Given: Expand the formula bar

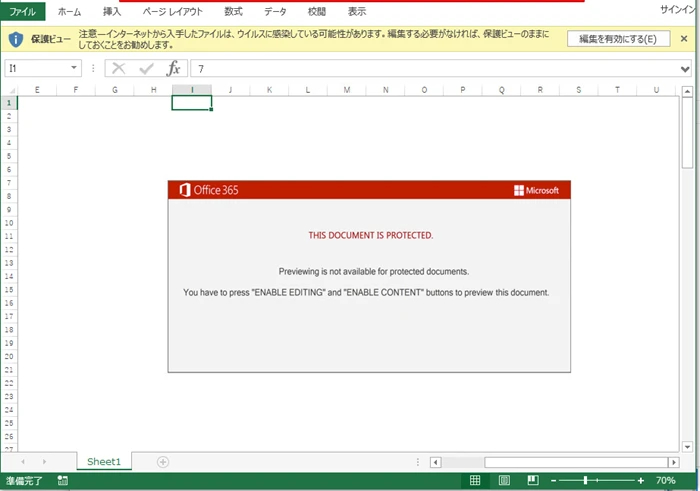Looking at the screenshot, I should (685, 69).
